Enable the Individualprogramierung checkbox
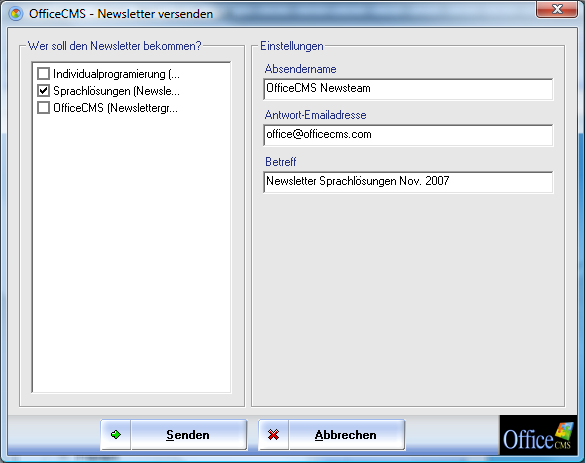585x463 pixels. pyautogui.click(x=44, y=73)
